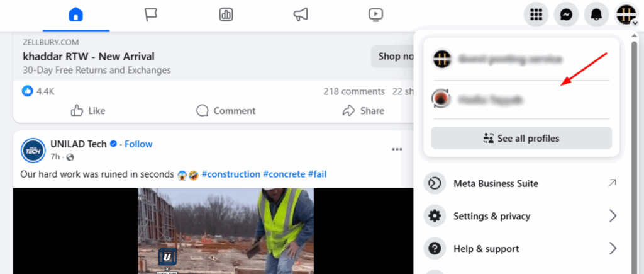View the 218 comments link
Viewport: 644px width, 274px height.
[353, 91]
